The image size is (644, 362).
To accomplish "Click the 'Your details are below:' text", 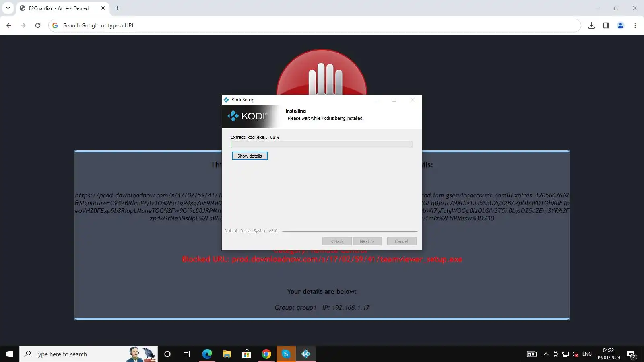I will [322, 291].
